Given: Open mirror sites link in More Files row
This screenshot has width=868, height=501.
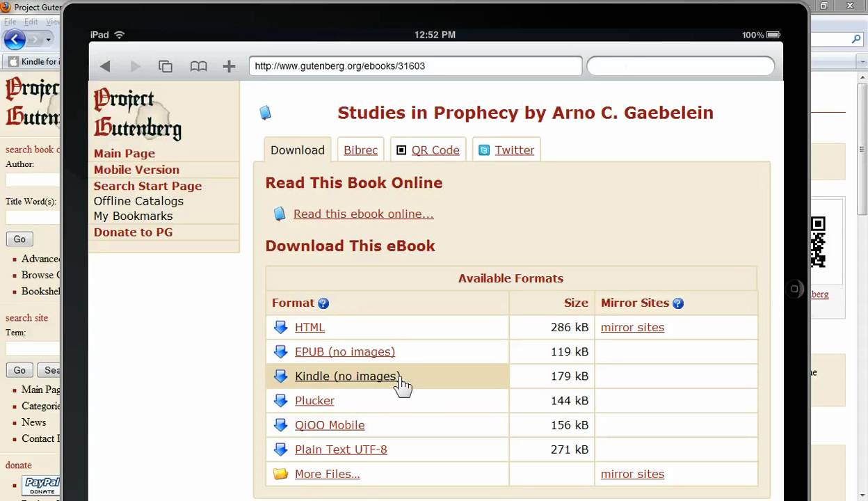Looking at the screenshot, I should coord(632,474).
